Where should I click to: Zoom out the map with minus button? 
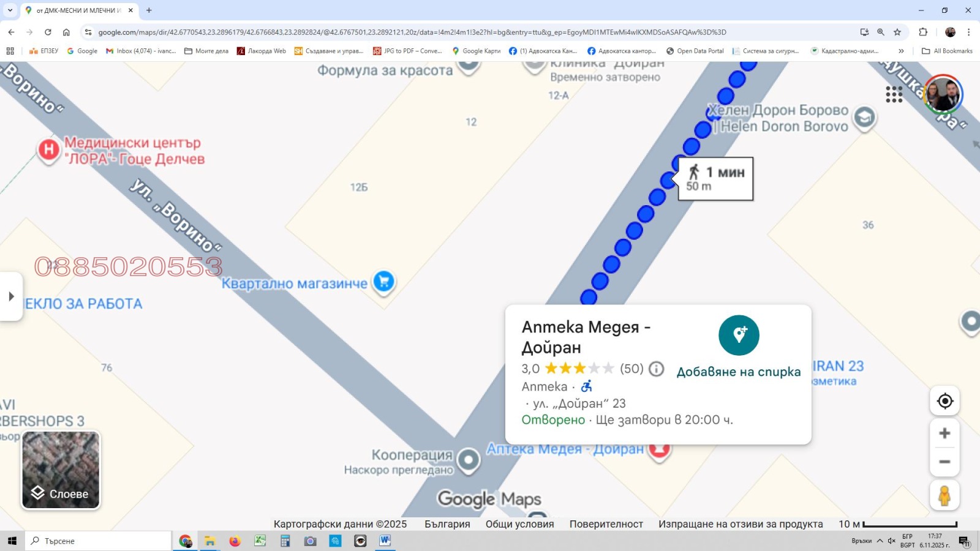click(944, 462)
